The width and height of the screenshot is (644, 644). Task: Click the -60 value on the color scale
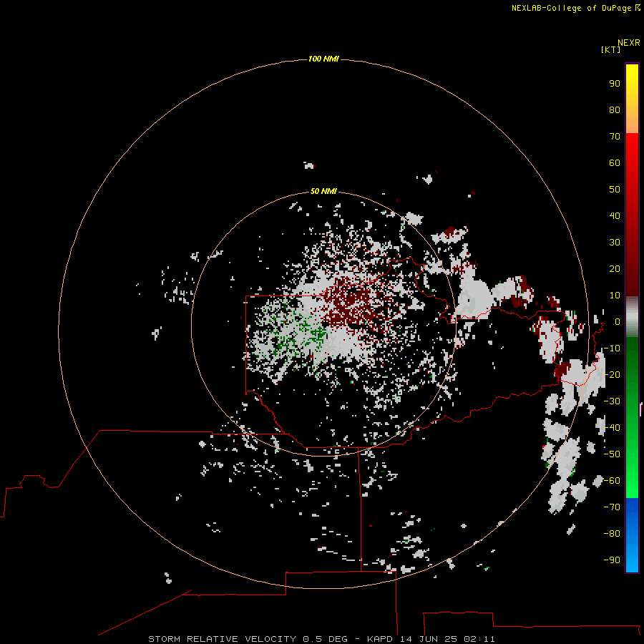point(612,481)
